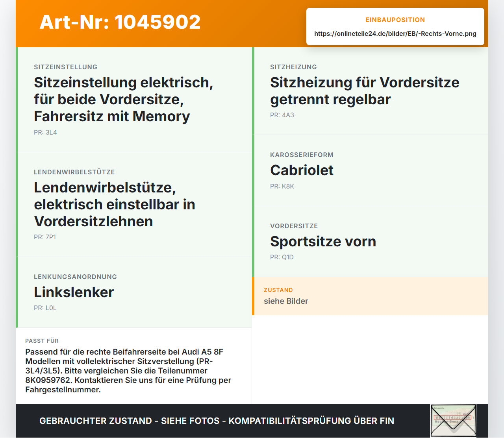504x438 pixels.
Task: Select the Cabriolet value
Action: (x=302, y=170)
